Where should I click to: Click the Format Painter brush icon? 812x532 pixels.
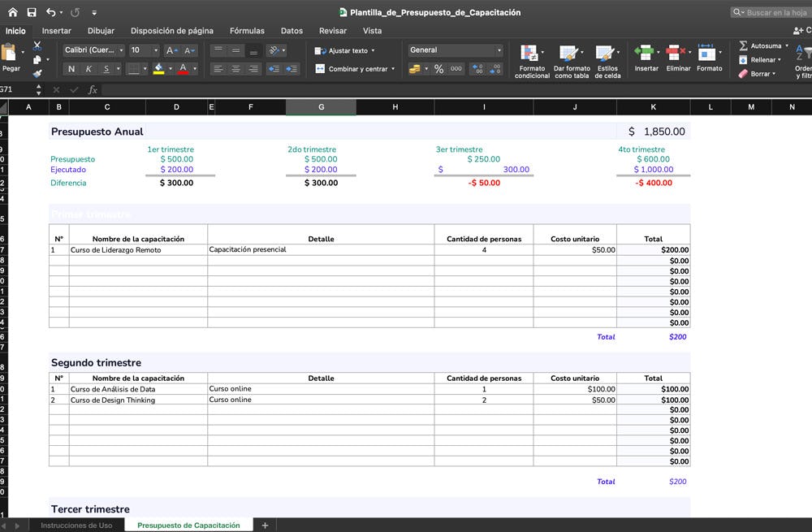click(37, 73)
